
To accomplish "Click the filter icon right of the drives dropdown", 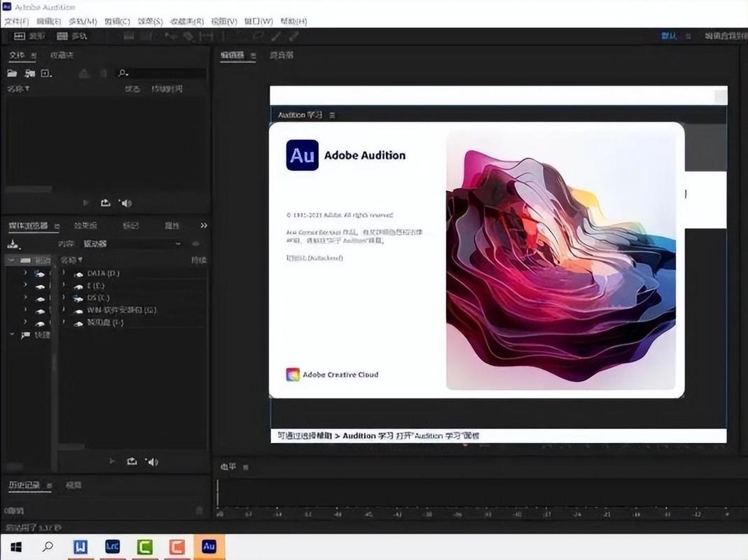I will click(x=195, y=244).
